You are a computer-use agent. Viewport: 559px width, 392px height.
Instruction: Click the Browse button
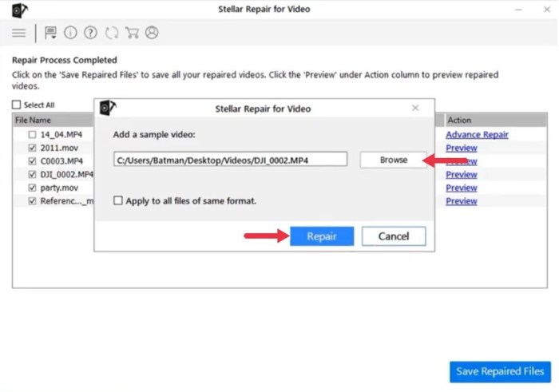tap(393, 160)
